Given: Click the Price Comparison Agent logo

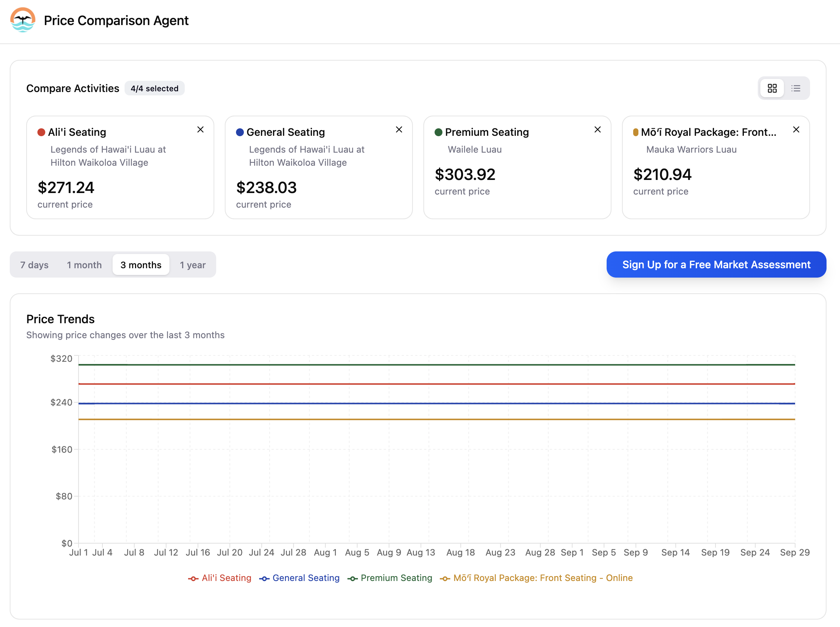Looking at the screenshot, I should pos(23,20).
